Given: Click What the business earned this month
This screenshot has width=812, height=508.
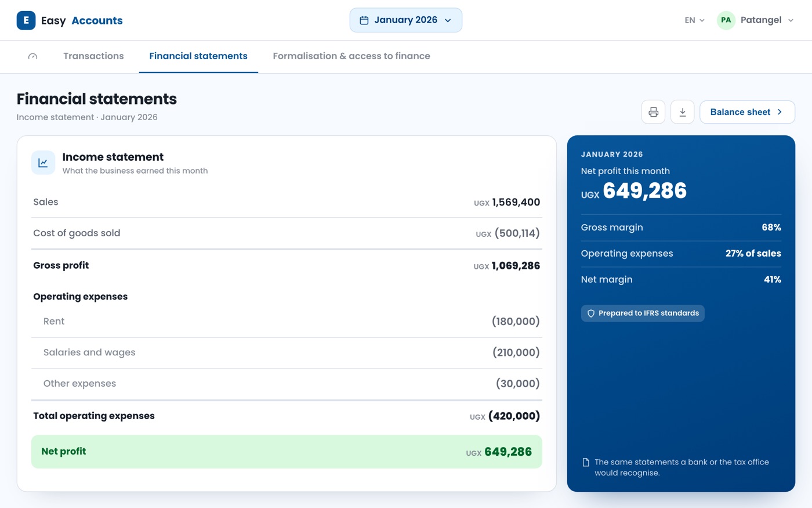Looking at the screenshot, I should (135, 171).
